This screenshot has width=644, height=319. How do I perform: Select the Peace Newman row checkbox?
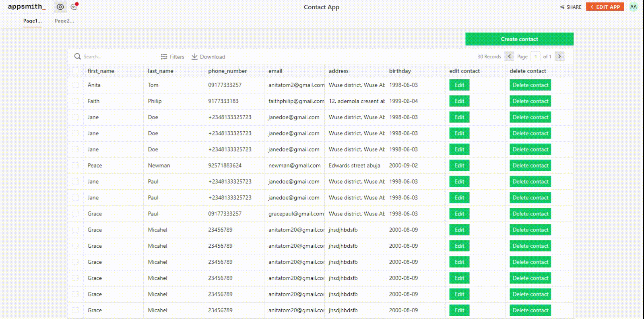[x=76, y=166]
